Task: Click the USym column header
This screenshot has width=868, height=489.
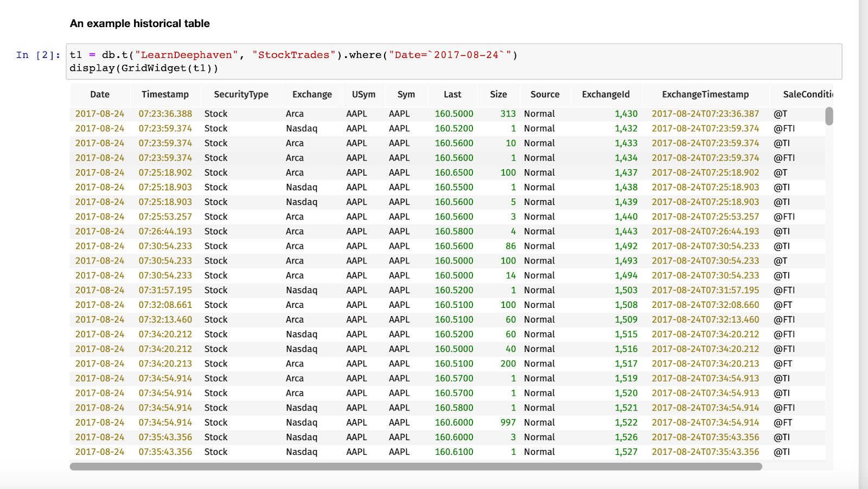Action: point(363,94)
